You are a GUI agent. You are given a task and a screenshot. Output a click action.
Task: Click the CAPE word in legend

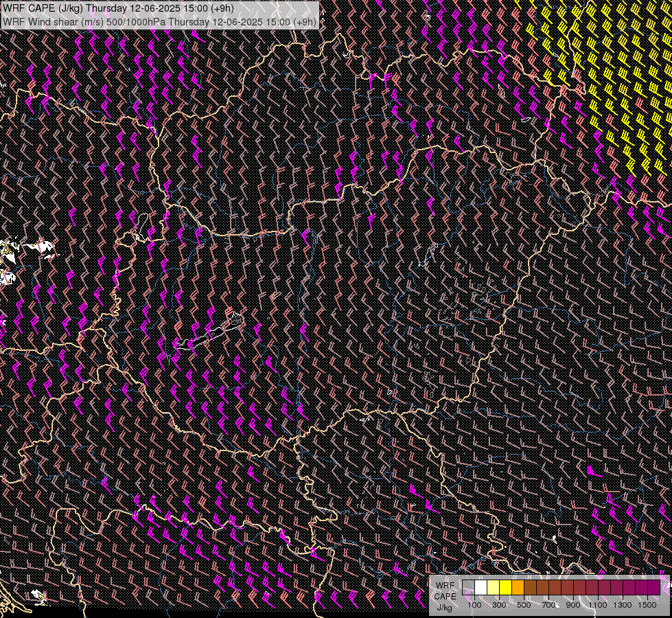(445, 597)
